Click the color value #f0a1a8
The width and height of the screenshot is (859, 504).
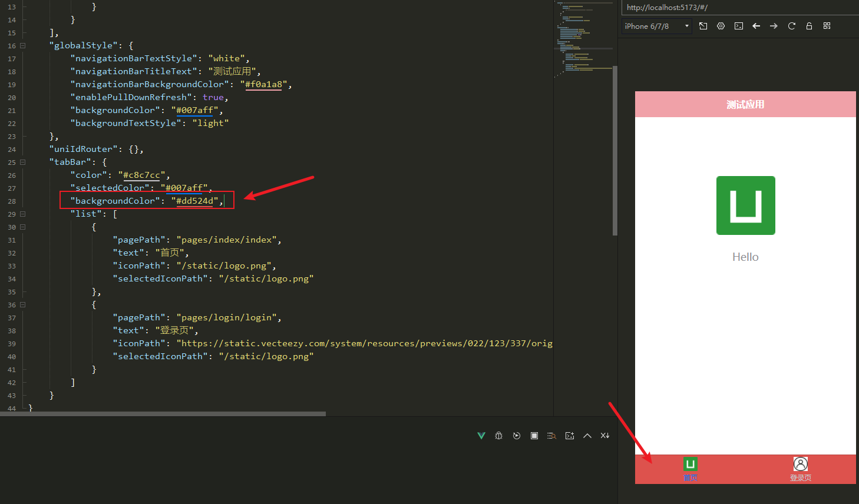pos(263,84)
